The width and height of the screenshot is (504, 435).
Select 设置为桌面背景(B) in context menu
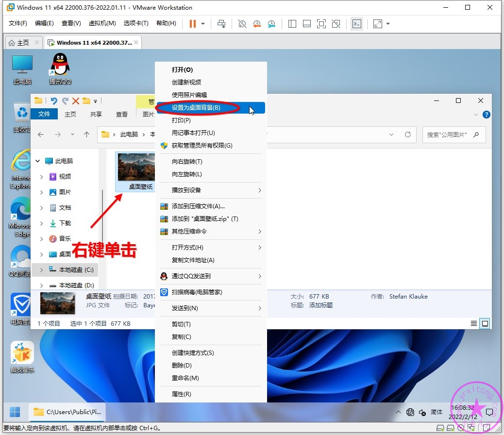tap(211, 108)
